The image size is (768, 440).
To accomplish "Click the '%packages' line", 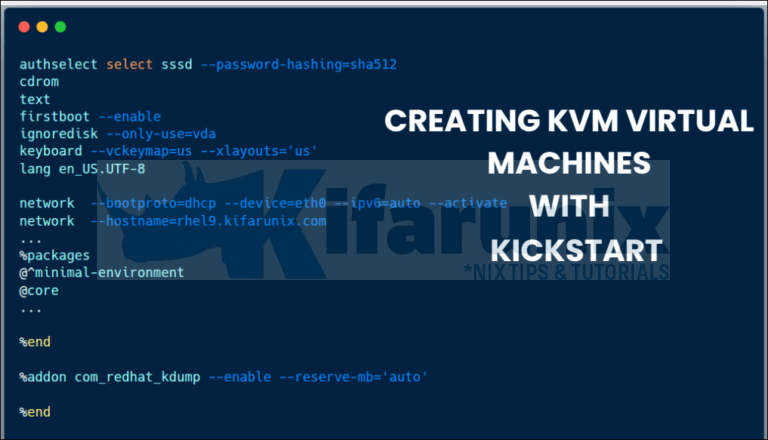I will (54, 255).
